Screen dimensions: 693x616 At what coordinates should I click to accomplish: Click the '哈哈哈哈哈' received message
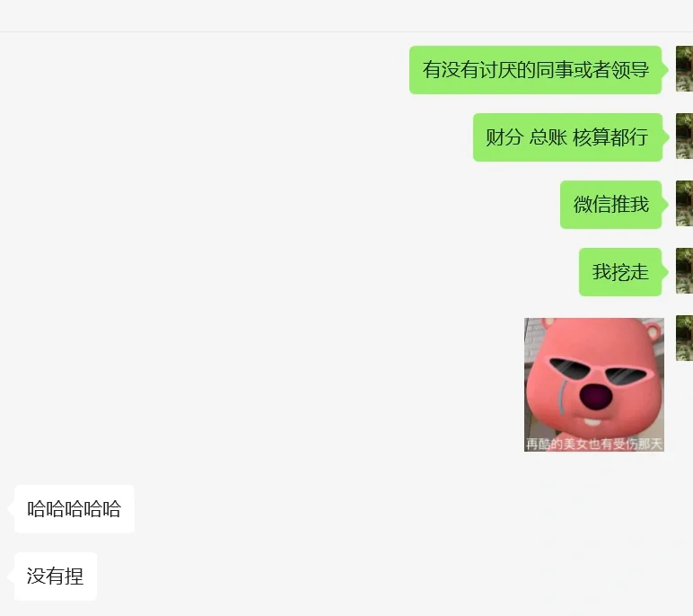[75, 508]
